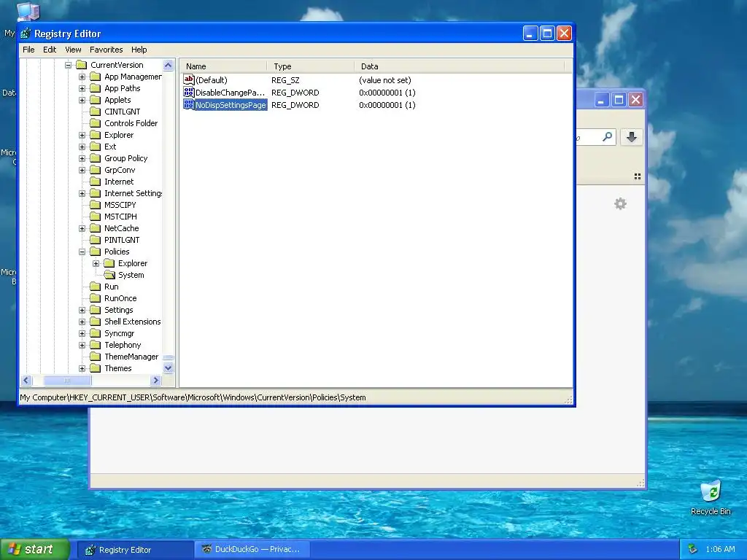Open the Favorites menu
The width and height of the screenshot is (747, 560).
(x=107, y=50)
